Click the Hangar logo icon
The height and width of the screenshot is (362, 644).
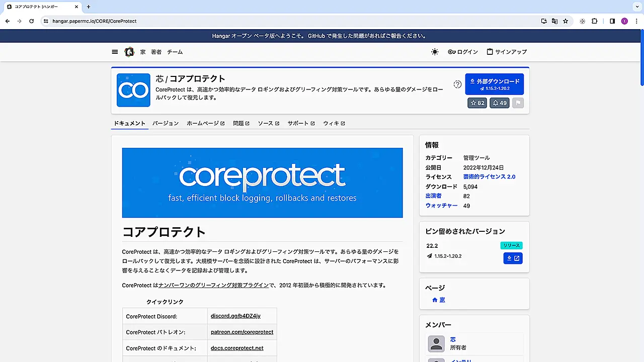(129, 52)
